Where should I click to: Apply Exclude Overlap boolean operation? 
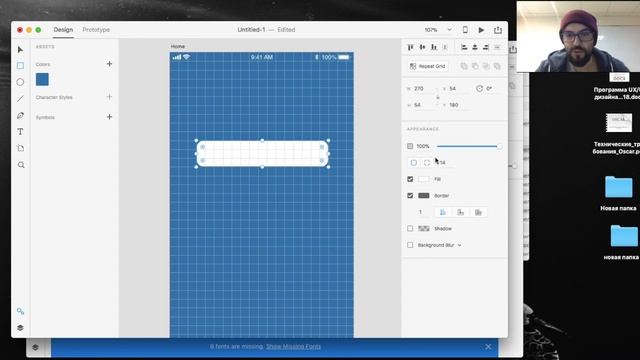click(x=497, y=66)
